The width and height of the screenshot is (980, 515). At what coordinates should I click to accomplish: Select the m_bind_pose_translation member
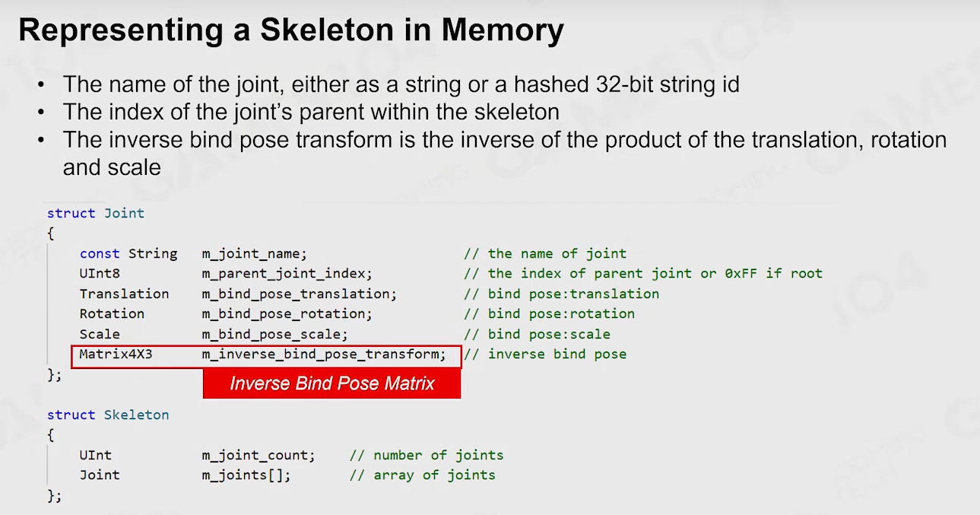(x=300, y=294)
